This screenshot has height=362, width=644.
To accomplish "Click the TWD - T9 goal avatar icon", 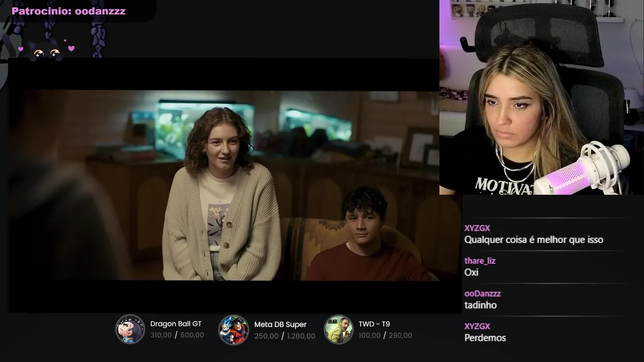I will pos(339,329).
